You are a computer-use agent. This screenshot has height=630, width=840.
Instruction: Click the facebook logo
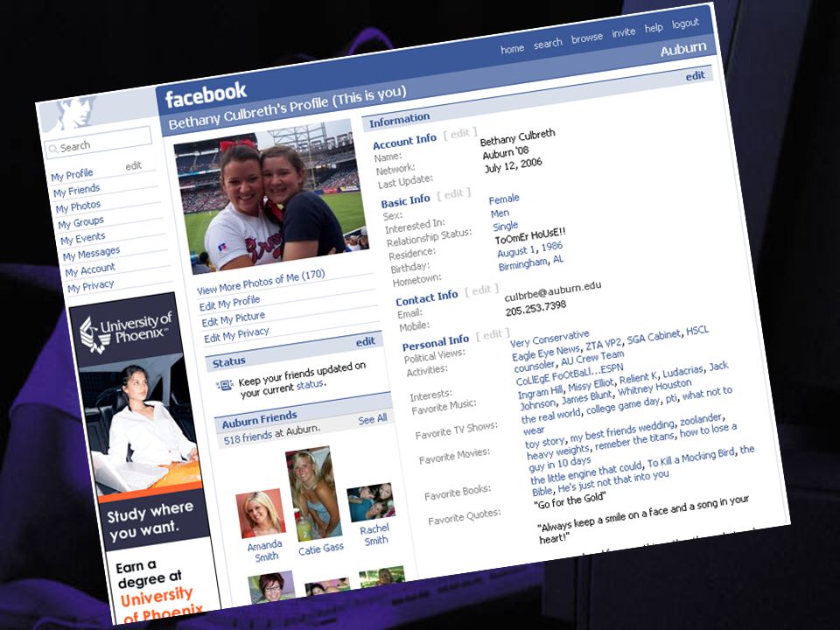tap(206, 94)
